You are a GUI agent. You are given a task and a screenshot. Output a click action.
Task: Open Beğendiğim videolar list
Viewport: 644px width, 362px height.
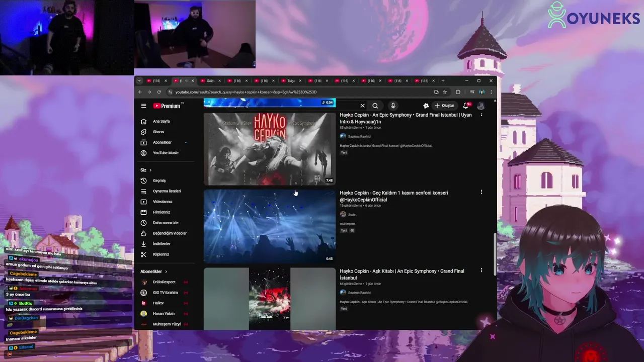click(x=164, y=233)
